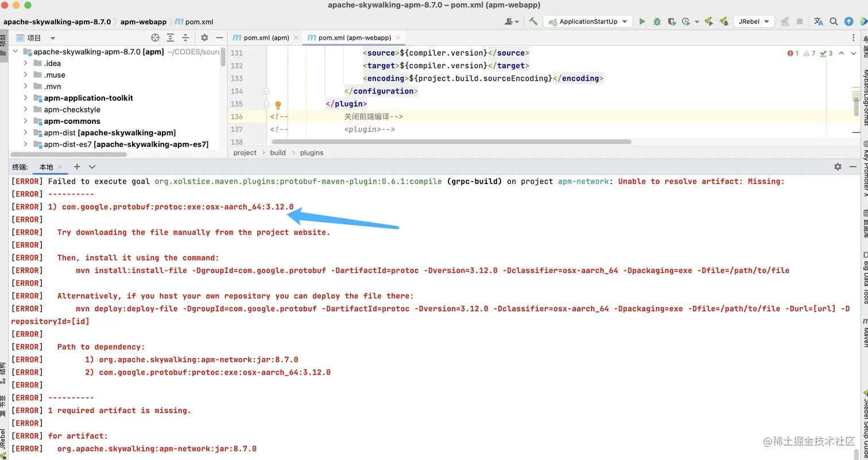Click the Build project hammer icon
The width and height of the screenshot is (868, 460).
click(x=533, y=22)
